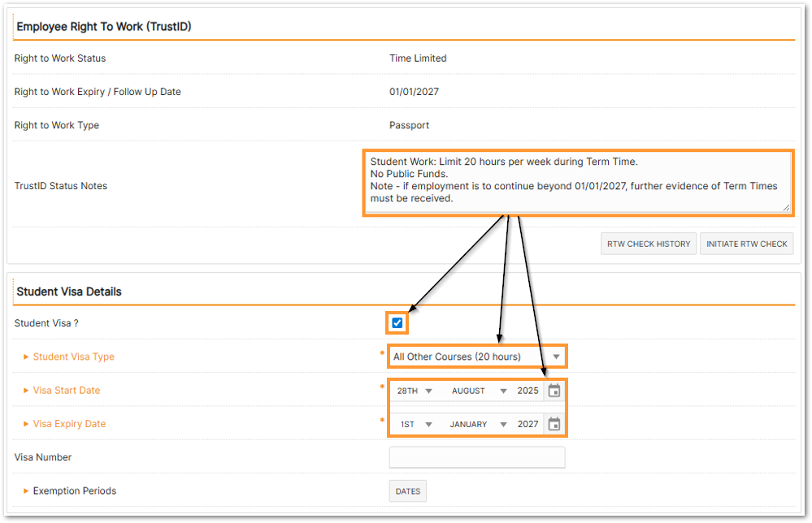Open Exemption Periods with the Dates button

point(408,491)
